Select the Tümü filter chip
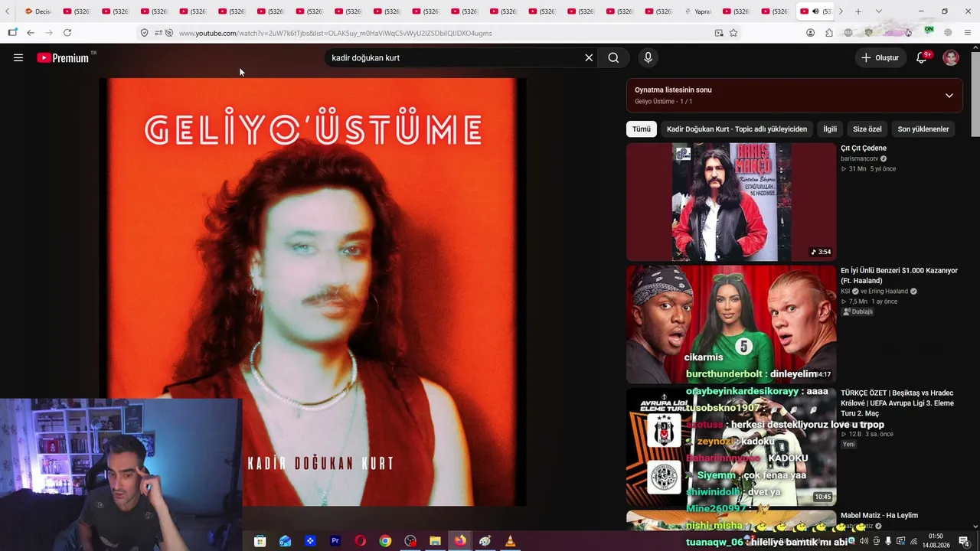 tap(642, 129)
